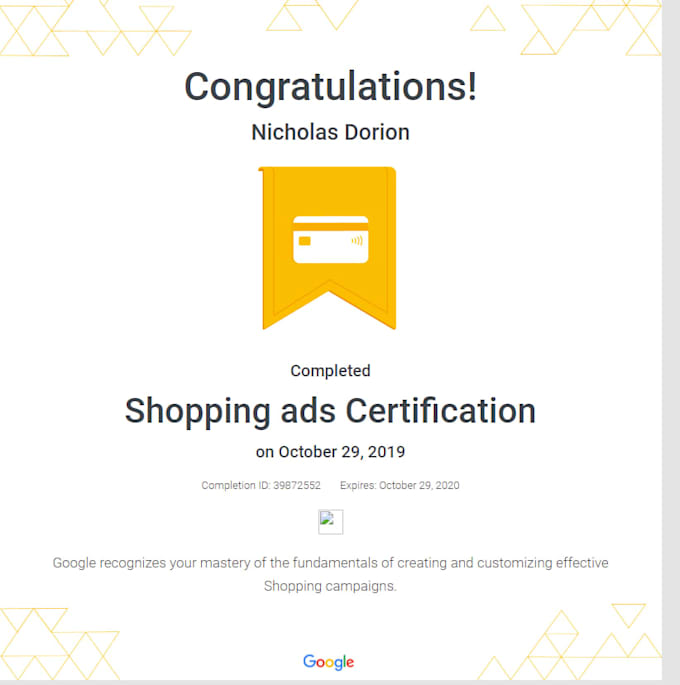Click the 'Congratulations!' heading
The width and height of the screenshot is (680, 685).
331,87
